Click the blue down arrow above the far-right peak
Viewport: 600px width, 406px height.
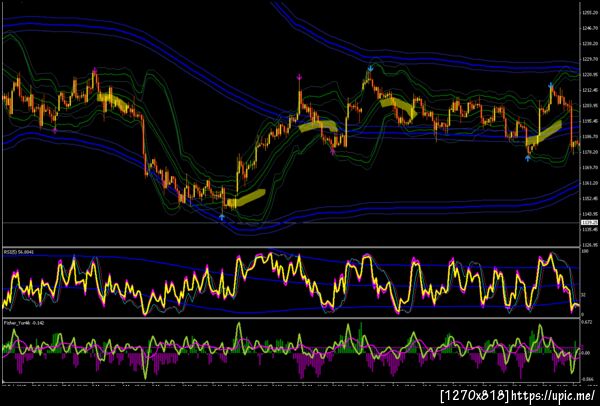coord(551,85)
